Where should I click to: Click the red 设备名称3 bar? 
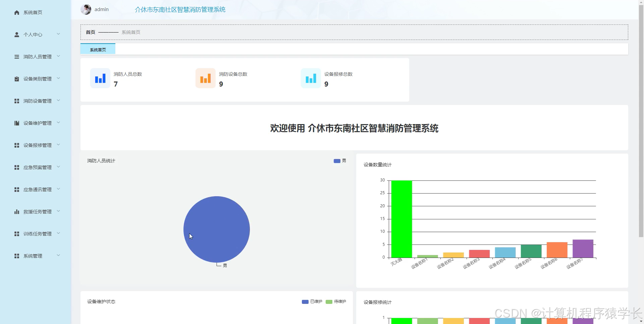click(x=479, y=254)
